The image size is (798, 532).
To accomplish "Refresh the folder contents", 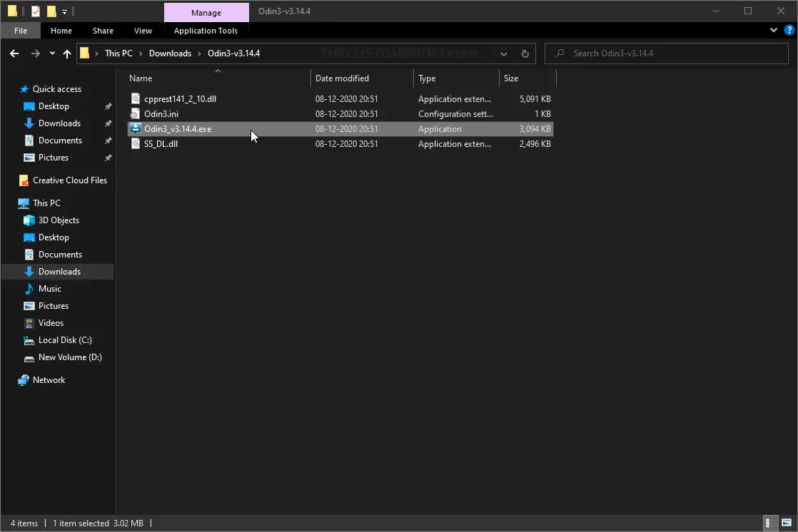I will tap(524, 53).
